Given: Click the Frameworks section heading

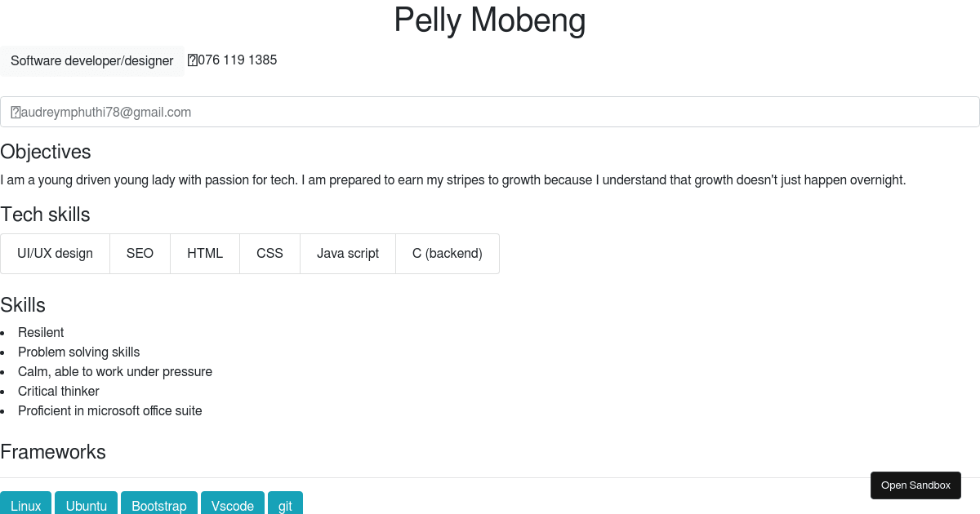Looking at the screenshot, I should click(53, 452).
